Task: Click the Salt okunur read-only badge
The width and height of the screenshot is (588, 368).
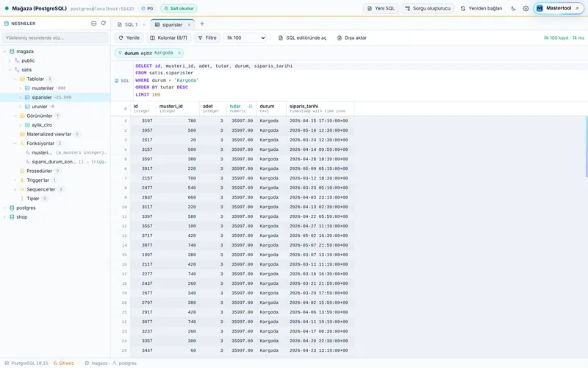Action: (179, 8)
